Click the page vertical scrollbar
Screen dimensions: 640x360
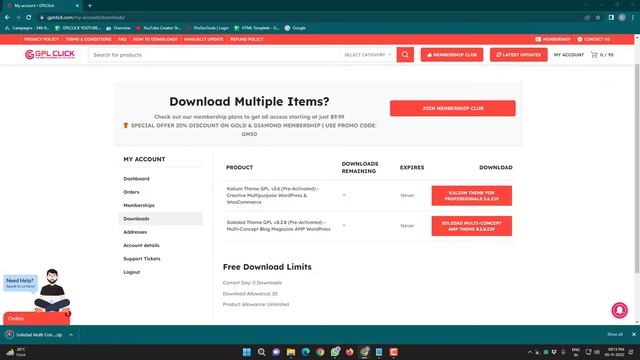click(637, 167)
